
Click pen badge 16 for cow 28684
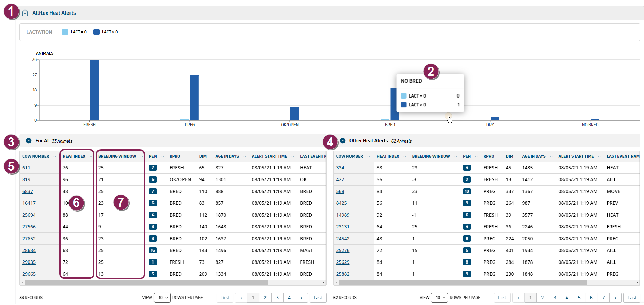coord(153,250)
